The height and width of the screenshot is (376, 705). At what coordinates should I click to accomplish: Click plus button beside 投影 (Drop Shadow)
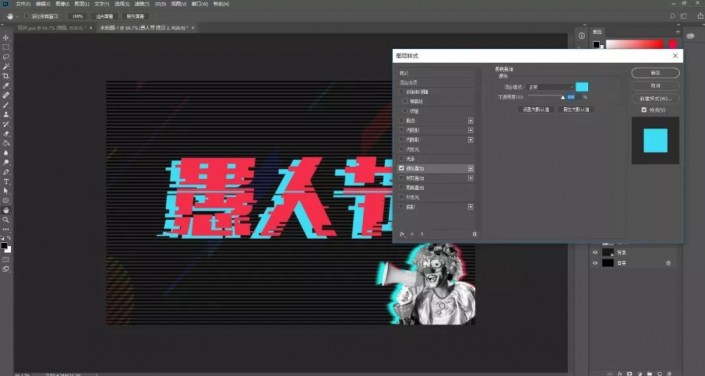coord(471,207)
